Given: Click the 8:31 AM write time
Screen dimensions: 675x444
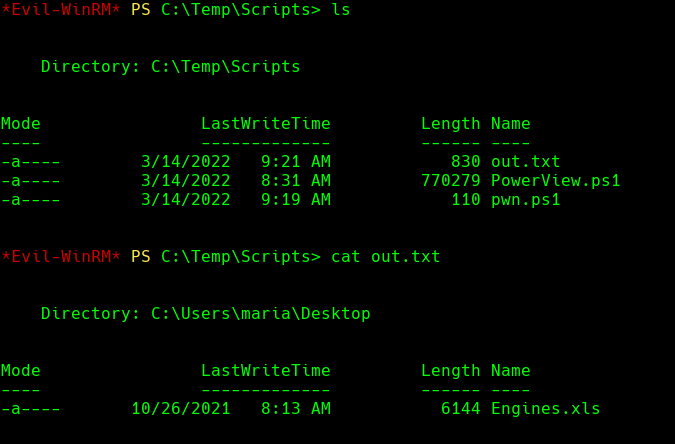Looking at the screenshot, I should click(295, 181).
